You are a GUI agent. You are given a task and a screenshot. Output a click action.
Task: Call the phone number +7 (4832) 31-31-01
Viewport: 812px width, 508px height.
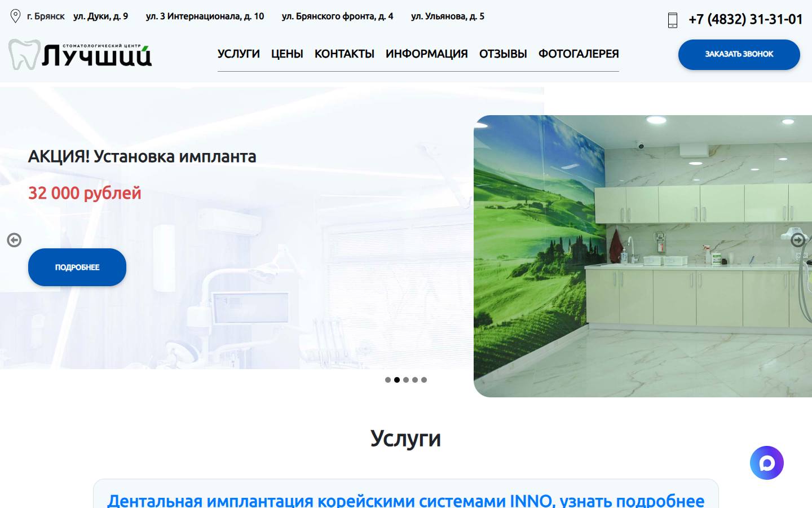(x=745, y=20)
